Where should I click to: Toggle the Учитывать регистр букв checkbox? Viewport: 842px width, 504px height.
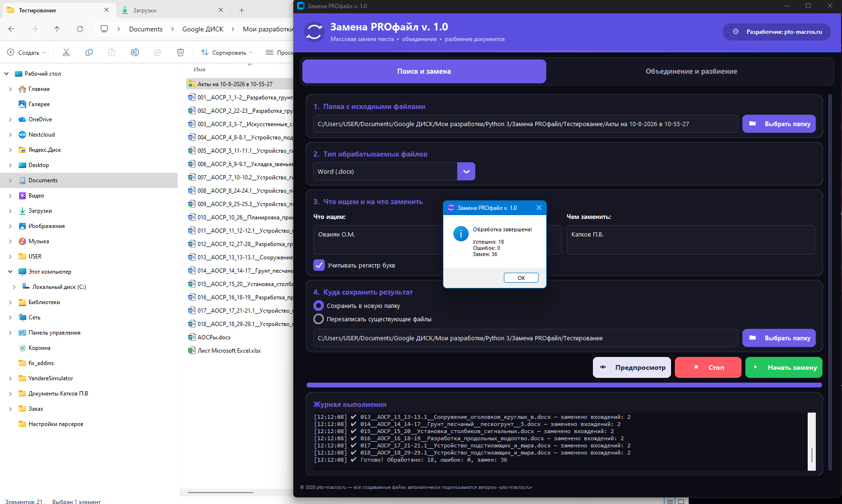[319, 265]
